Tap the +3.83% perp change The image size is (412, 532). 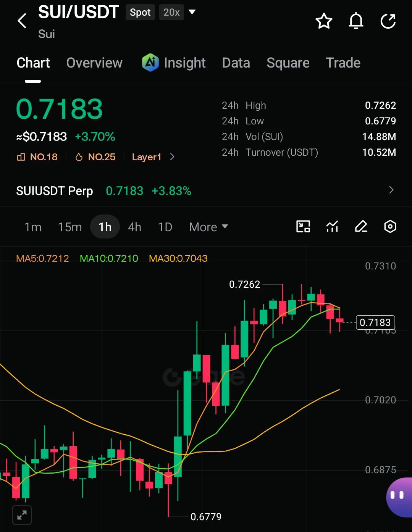coord(171,191)
